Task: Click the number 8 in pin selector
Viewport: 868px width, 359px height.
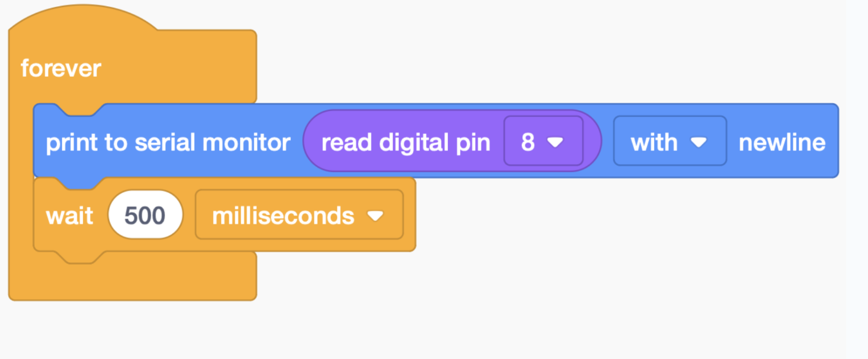Action: point(528,142)
